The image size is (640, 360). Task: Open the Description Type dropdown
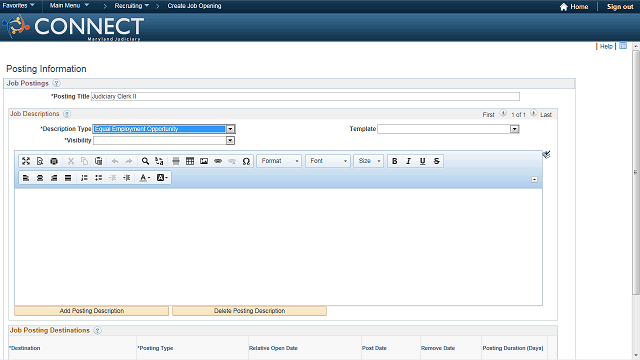click(x=230, y=129)
